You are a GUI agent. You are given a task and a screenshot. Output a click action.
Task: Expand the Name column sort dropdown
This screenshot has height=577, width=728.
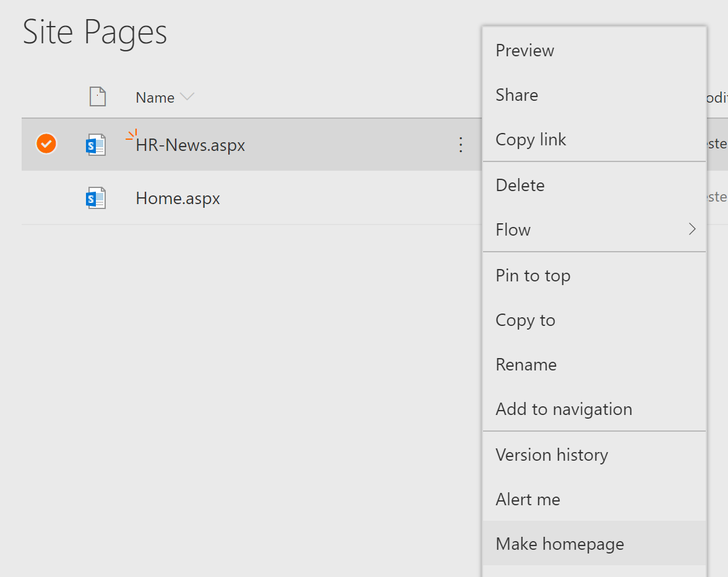[187, 96]
